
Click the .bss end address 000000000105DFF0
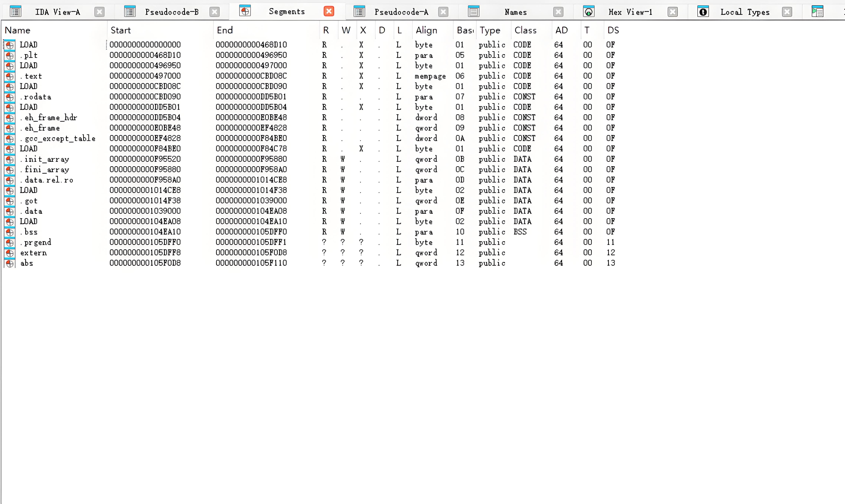(251, 232)
